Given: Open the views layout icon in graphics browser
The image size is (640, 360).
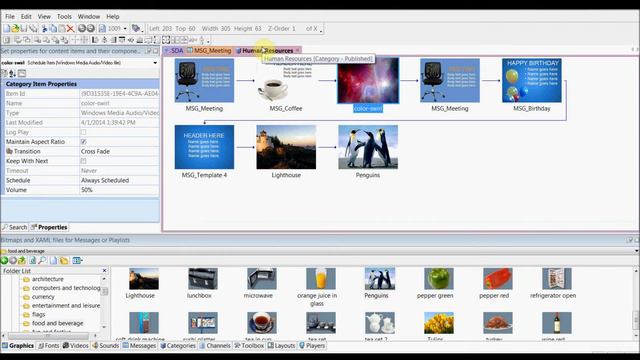Looking at the screenshot, I should coord(77,260).
